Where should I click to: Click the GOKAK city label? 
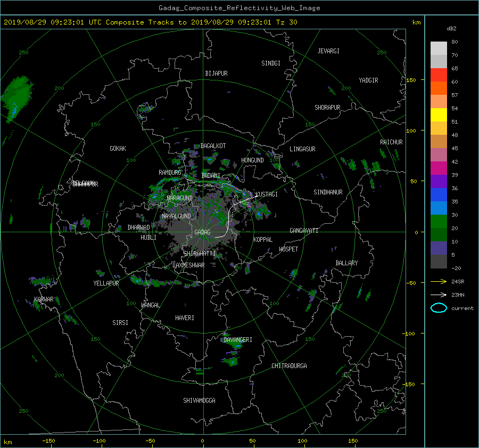118,148
